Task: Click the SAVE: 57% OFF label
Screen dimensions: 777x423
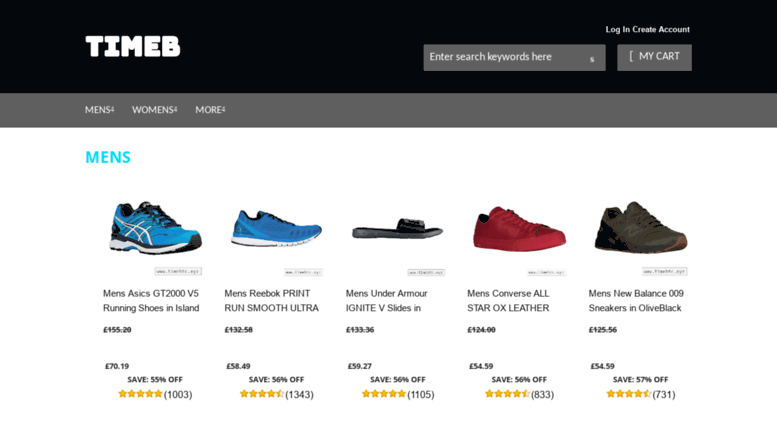Action: pyautogui.click(x=641, y=380)
